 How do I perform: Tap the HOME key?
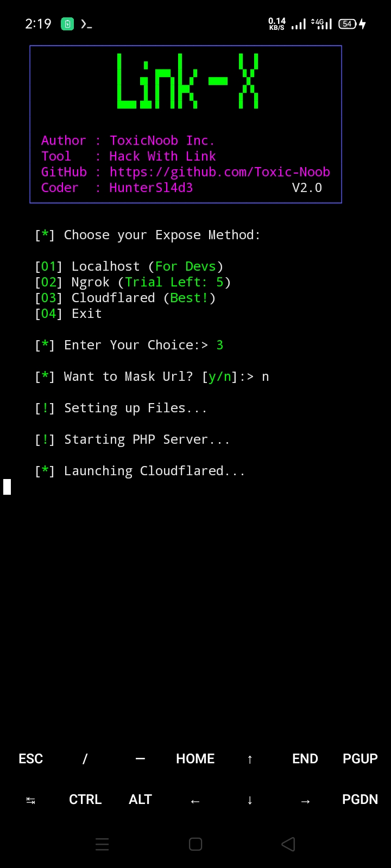(195, 758)
